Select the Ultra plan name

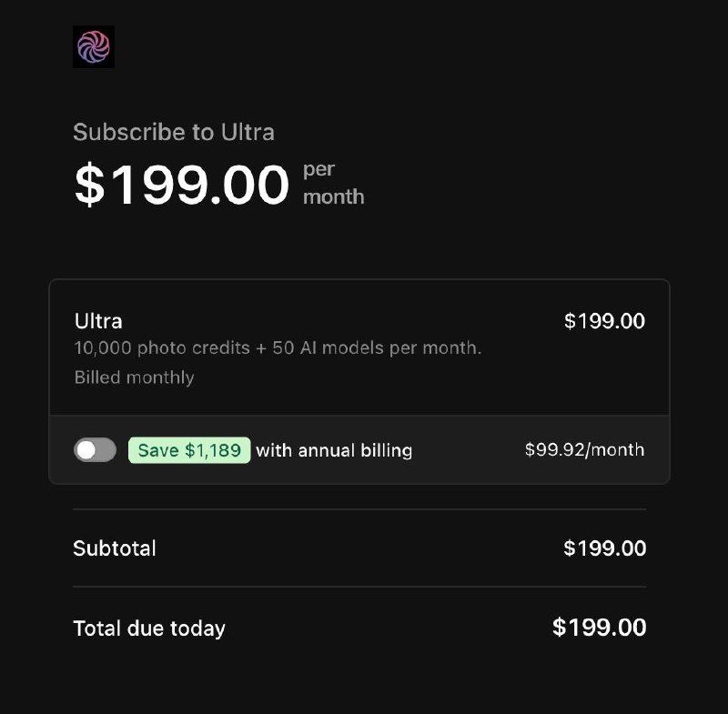98,321
